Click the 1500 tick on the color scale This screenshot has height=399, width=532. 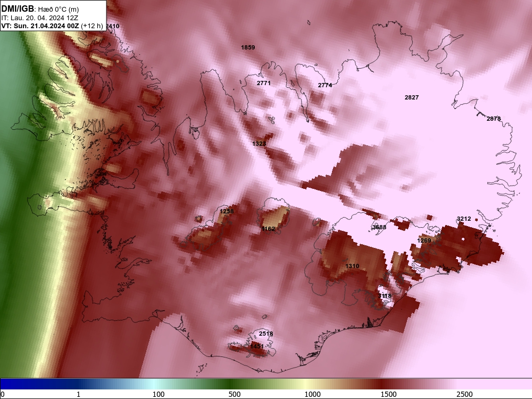pyautogui.click(x=388, y=394)
